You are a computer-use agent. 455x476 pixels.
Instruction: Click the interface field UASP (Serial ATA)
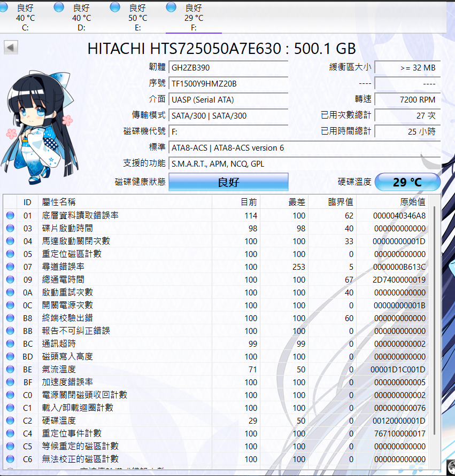click(228, 100)
